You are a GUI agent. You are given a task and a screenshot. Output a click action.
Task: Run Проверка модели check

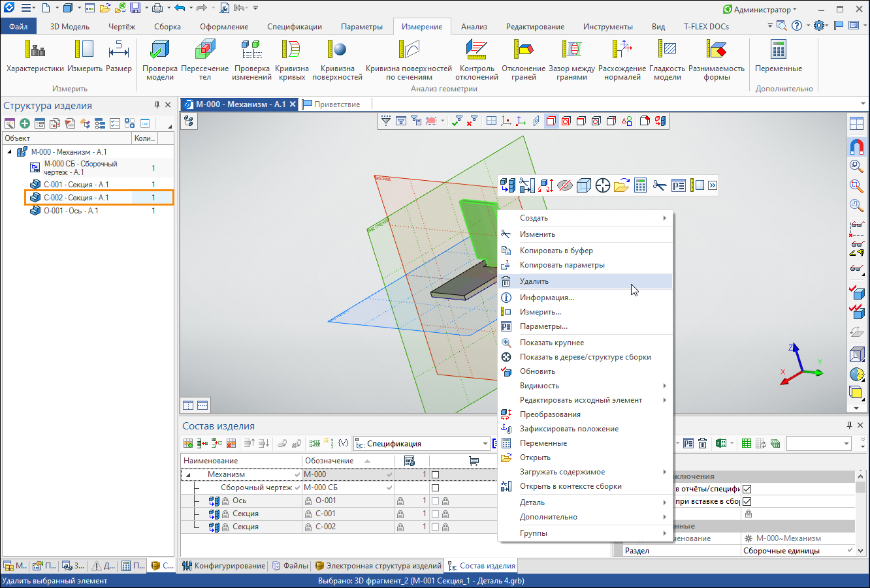[x=160, y=60]
